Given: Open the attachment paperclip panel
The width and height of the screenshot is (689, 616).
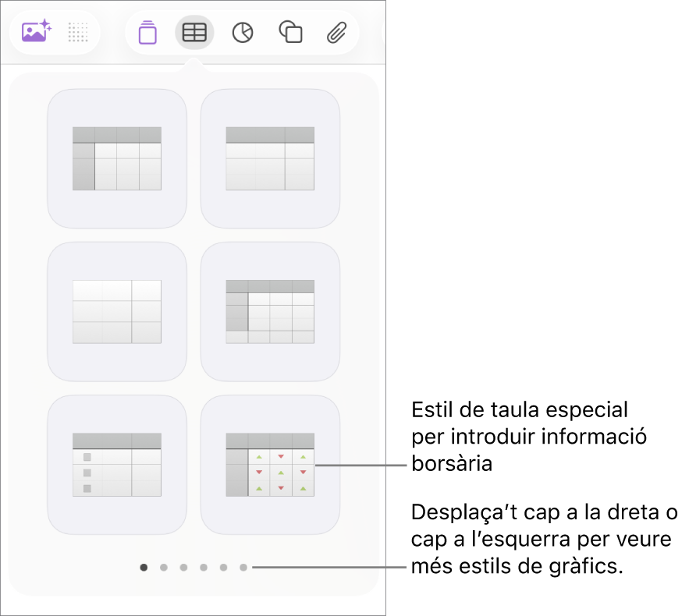Looking at the screenshot, I should (x=336, y=32).
